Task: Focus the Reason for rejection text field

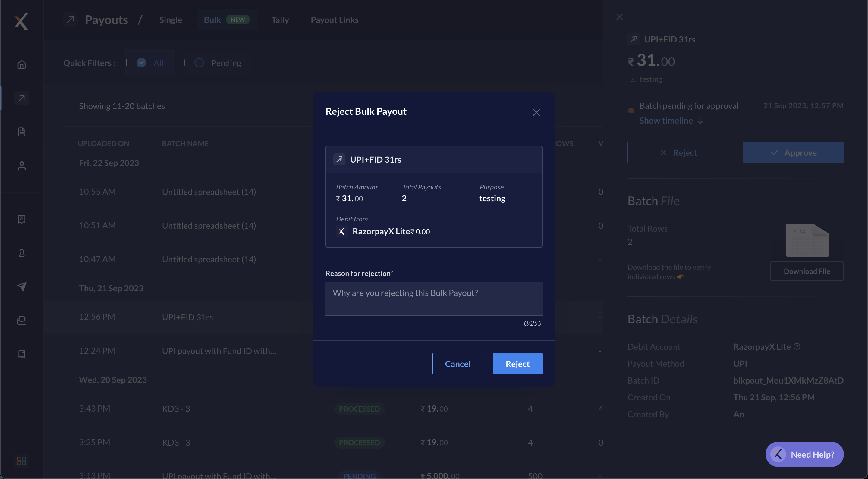Action: coord(434,299)
